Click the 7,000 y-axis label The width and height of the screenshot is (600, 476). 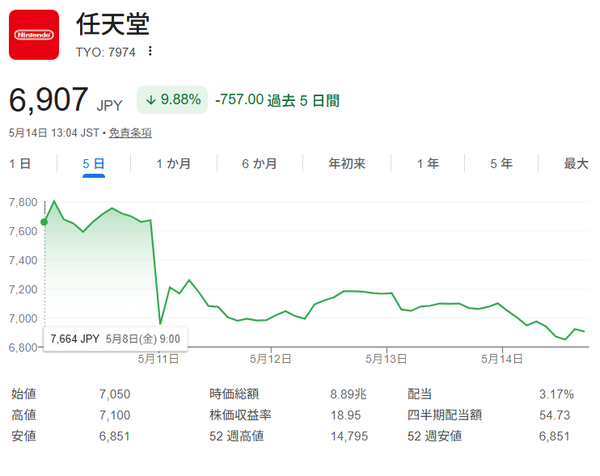point(23,318)
